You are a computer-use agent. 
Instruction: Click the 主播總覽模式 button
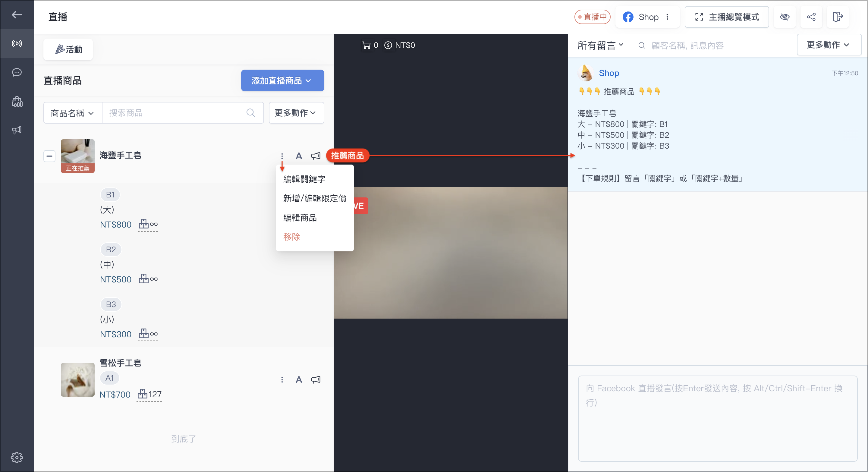727,17
